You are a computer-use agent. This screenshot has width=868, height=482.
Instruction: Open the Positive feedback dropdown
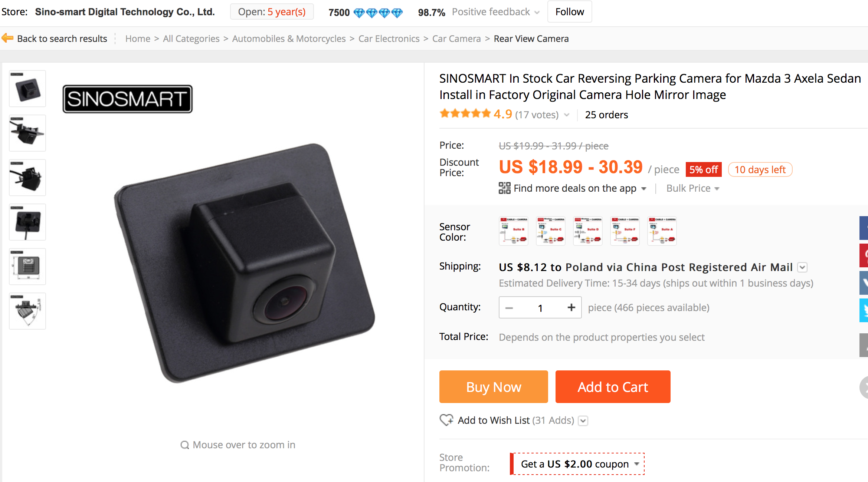pos(537,12)
